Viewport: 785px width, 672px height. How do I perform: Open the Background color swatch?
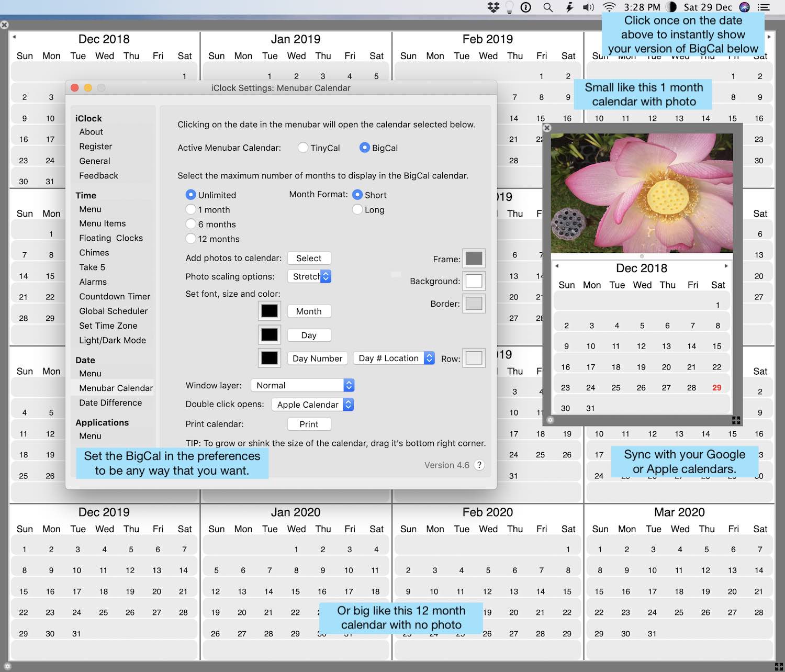[474, 281]
